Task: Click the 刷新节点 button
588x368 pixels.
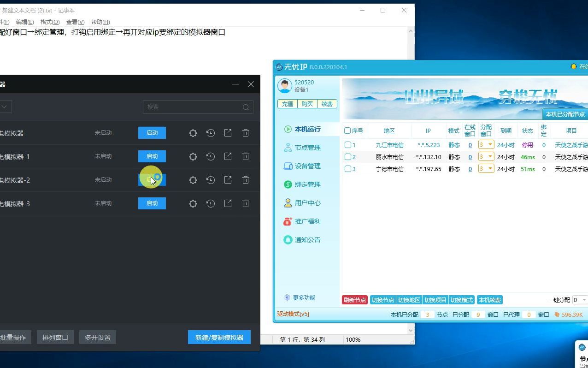Action: (x=354, y=300)
